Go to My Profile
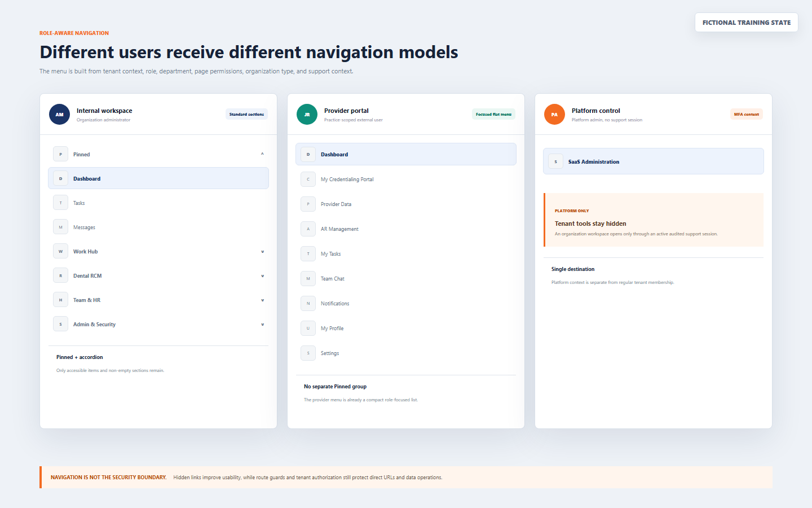 click(x=406, y=328)
